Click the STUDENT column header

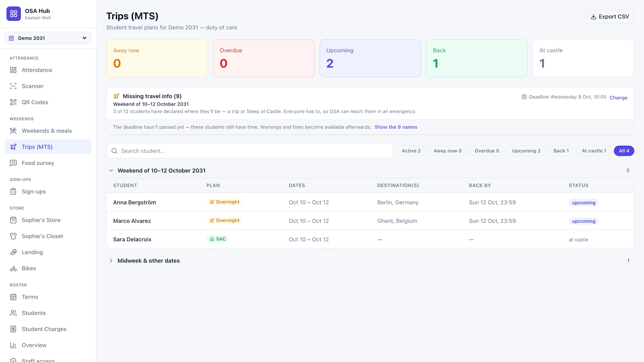click(125, 186)
